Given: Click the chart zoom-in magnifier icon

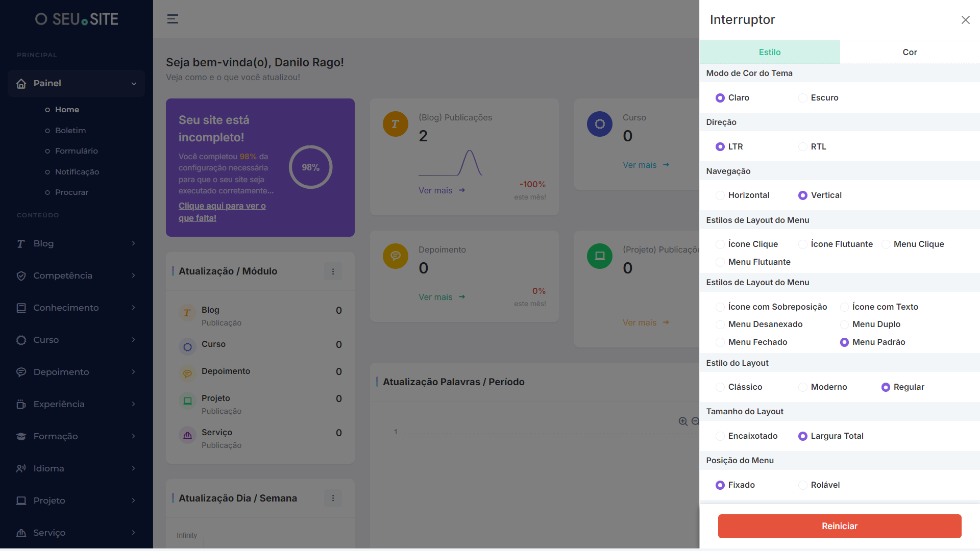Looking at the screenshot, I should [683, 421].
